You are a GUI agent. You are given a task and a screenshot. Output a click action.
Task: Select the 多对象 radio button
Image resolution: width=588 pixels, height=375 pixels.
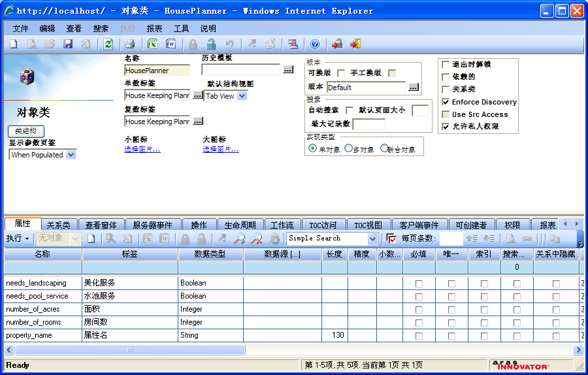click(x=348, y=148)
